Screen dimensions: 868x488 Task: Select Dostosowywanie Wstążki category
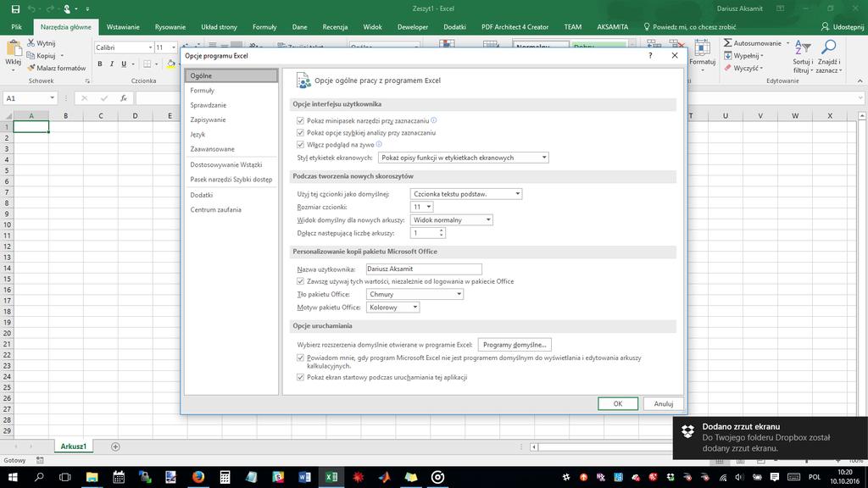(x=231, y=165)
